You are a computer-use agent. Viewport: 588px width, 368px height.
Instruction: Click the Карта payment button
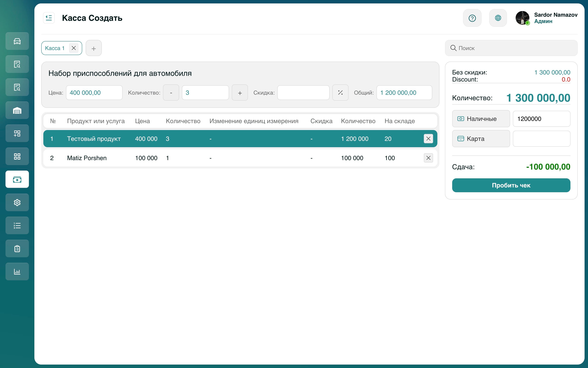coord(481,139)
